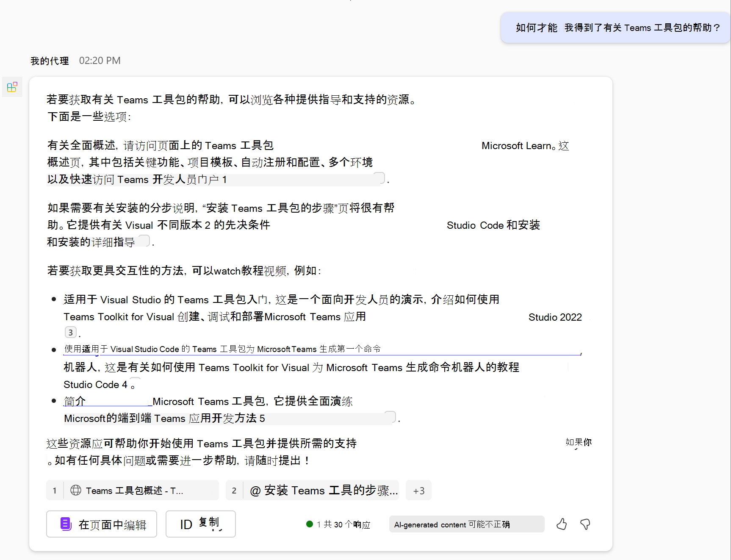The image size is (731, 560).
Task: Click the 在页面中编辑 button
Action: pos(102,524)
